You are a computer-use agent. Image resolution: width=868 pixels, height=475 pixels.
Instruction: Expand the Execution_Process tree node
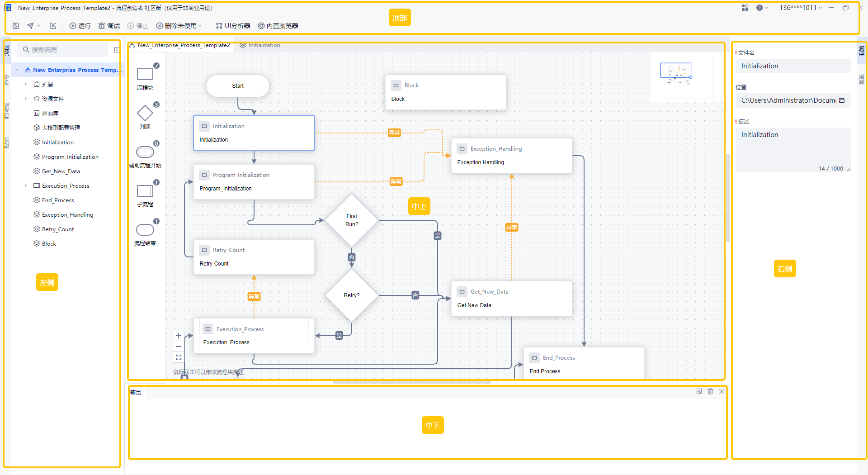26,185
